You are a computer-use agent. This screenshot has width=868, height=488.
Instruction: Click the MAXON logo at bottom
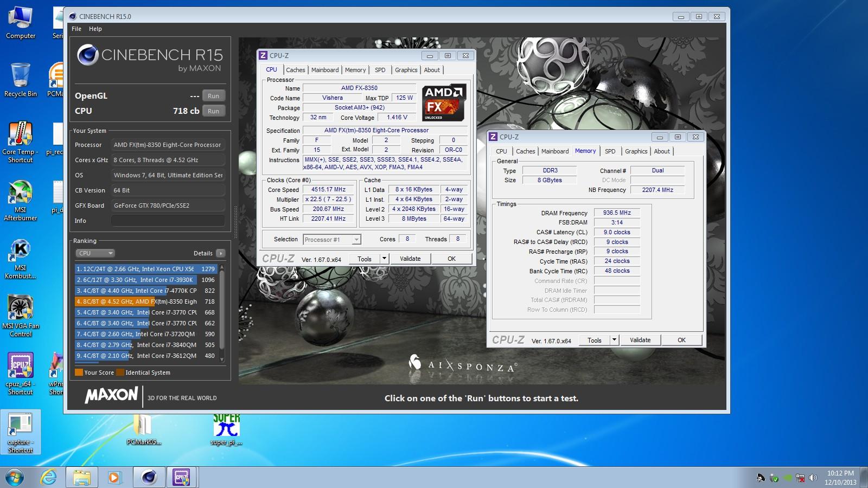tap(112, 395)
